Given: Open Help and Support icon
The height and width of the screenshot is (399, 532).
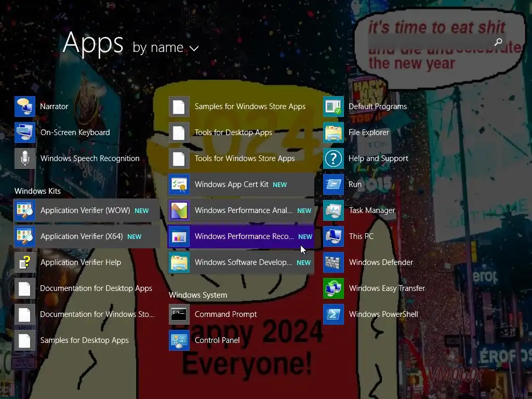Looking at the screenshot, I should click(x=333, y=158).
